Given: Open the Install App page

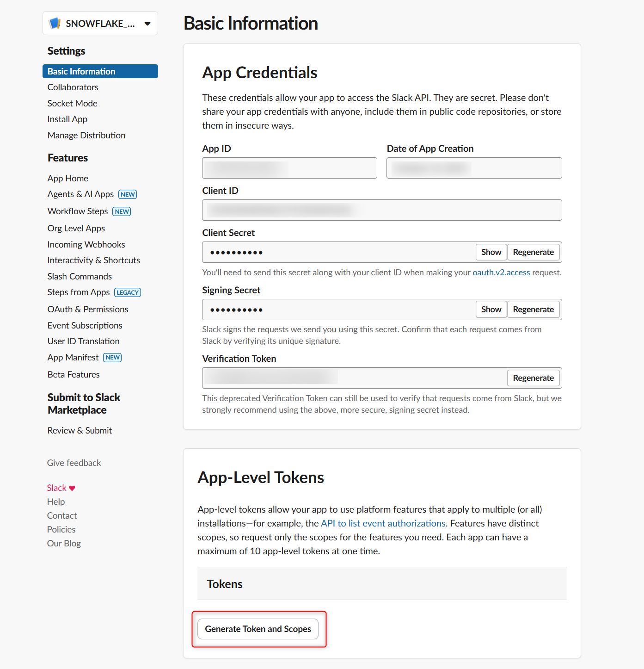Looking at the screenshot, I should click(67, 119).
